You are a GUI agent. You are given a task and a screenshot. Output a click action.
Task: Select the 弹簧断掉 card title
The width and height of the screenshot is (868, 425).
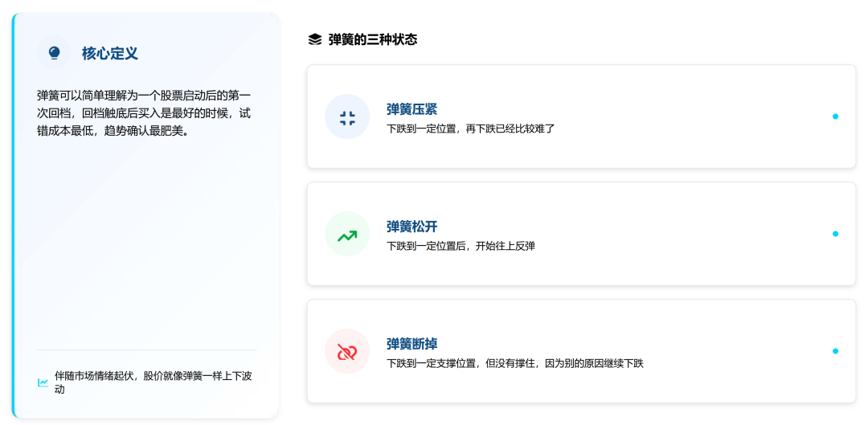click(x=411, y=344)
